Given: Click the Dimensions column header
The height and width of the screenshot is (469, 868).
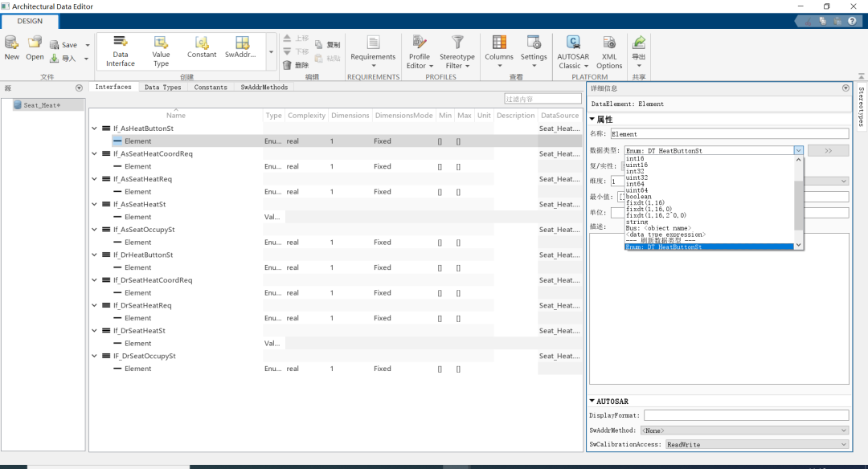Looking at the screenshot, I should tap(350, 115).
